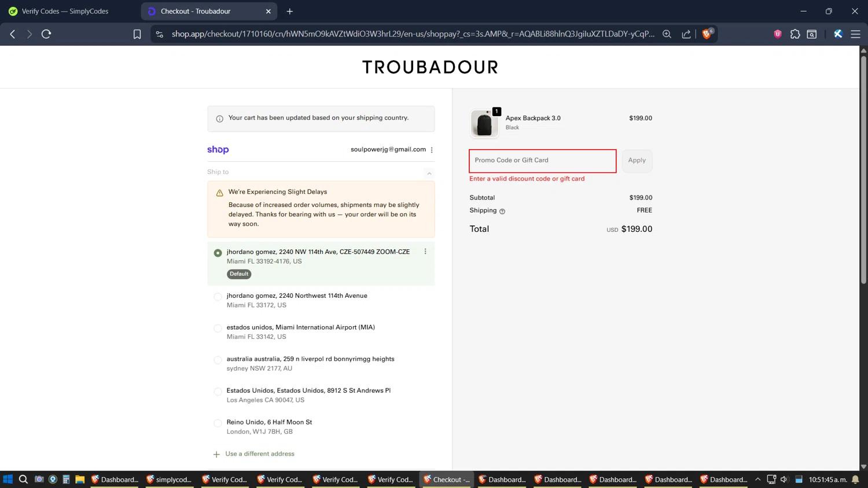Share this page using the share icon
Viewport: 868px width, 488px height.
(x=686, y=34)
